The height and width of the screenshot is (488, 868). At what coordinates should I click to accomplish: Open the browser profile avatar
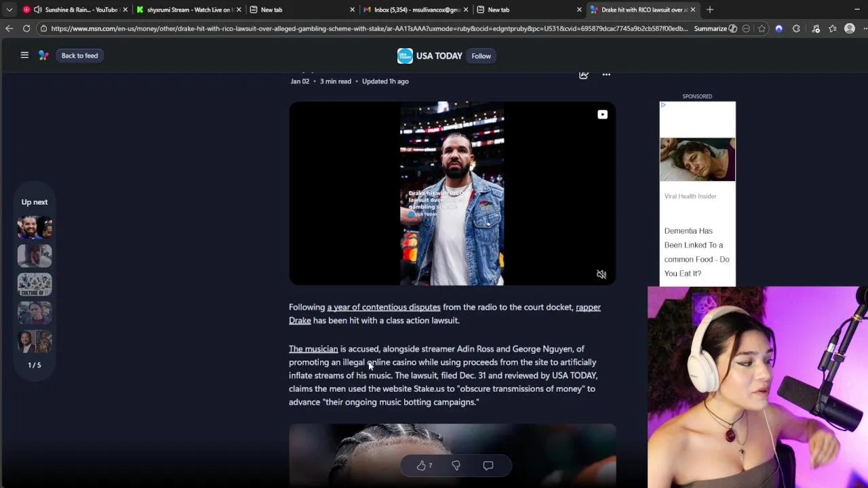[850, 28]
